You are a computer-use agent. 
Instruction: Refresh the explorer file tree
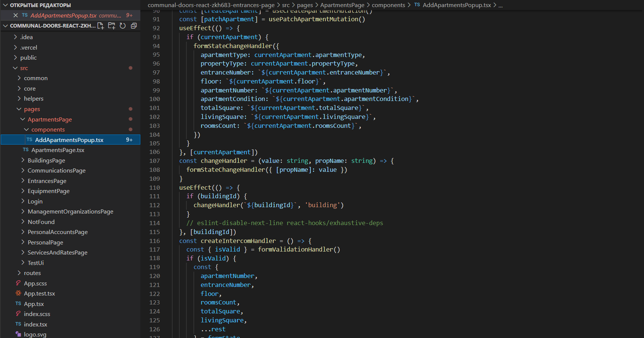(122, 26)
